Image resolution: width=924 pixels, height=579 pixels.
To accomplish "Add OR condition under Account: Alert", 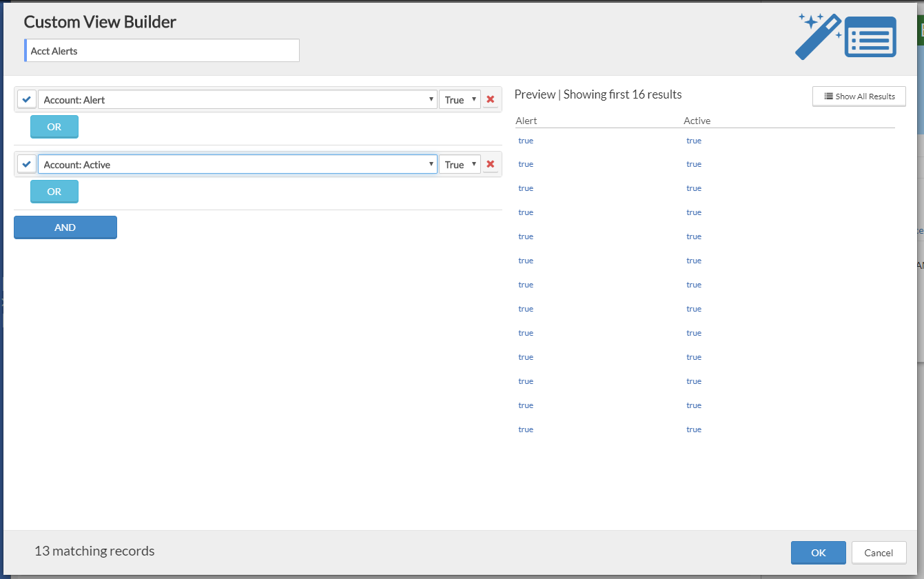I will click(x=54, y=127).
